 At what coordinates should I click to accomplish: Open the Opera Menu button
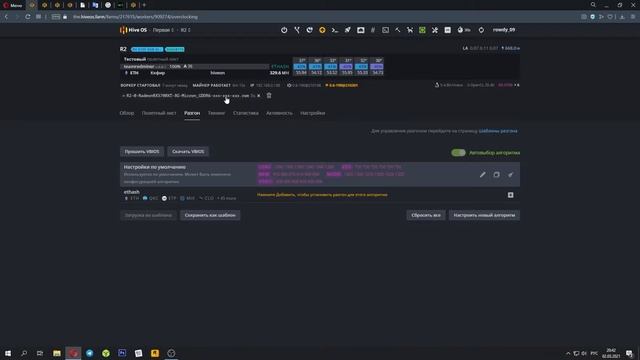click(x=13, y=5)
